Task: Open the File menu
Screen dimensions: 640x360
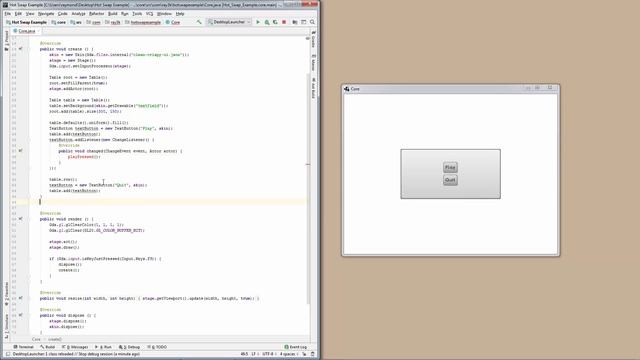Action: [8, 13]
